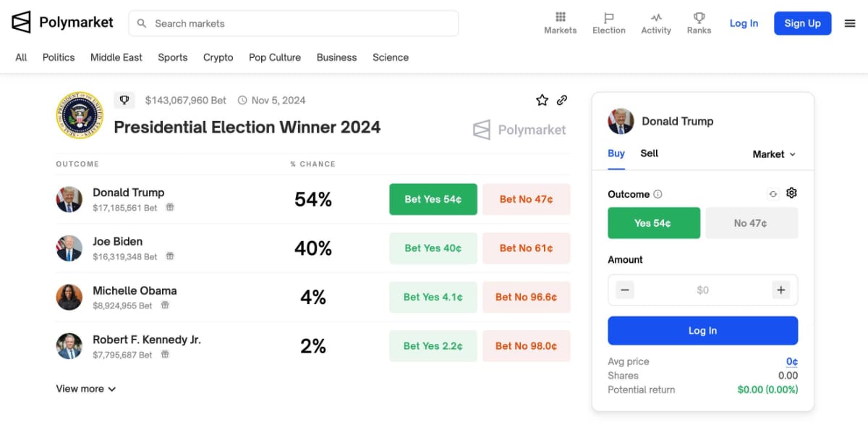The image size is (868, 425).
Task: Open the Crypto category
Action: [218, 57]
